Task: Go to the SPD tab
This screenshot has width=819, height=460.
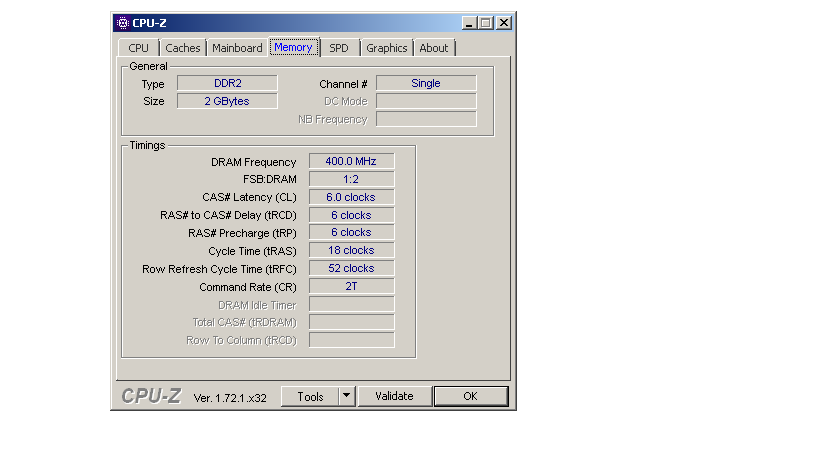Action: pyautogui.click(x=338, y=48)
